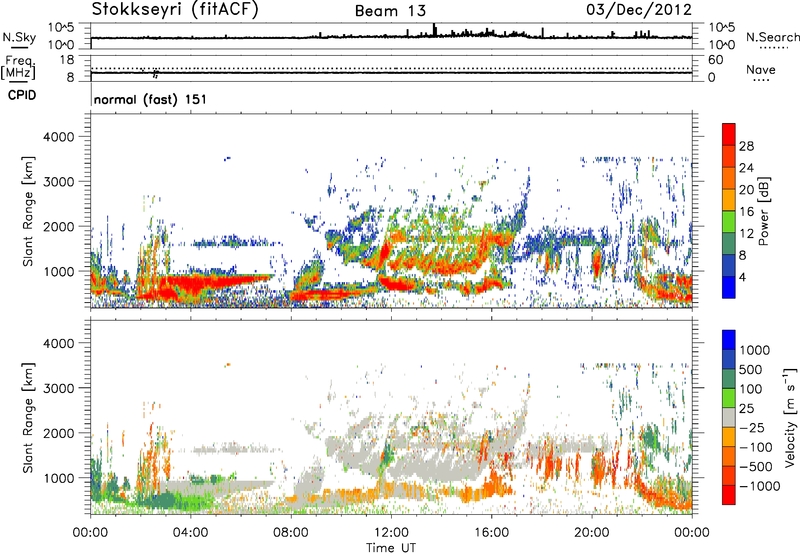
Task: Click the '-25' Velocity colorbar tick
Action: click(x=752, y=428)
